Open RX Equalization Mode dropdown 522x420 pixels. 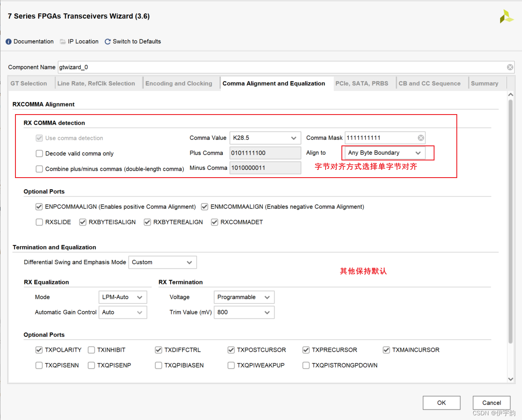123,297
